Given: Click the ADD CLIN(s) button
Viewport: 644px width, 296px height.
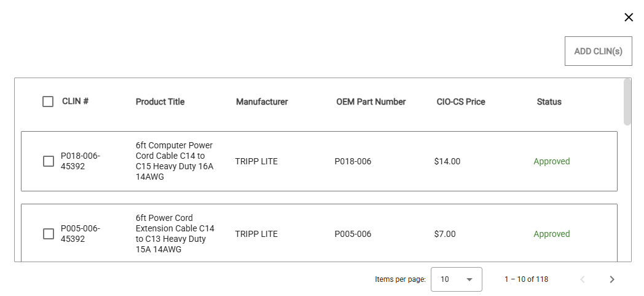Looking at the screenshot, I should [598, 51].
